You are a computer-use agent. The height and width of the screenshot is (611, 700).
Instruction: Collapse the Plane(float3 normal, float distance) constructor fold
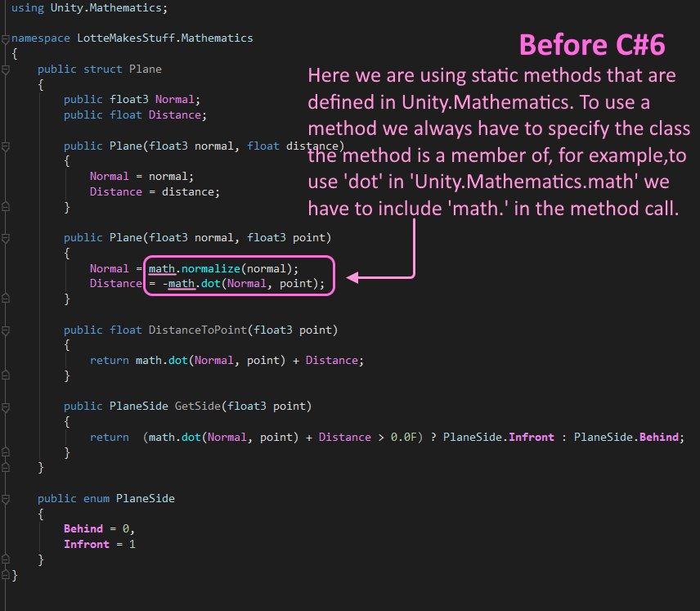(x=6, y=147)
